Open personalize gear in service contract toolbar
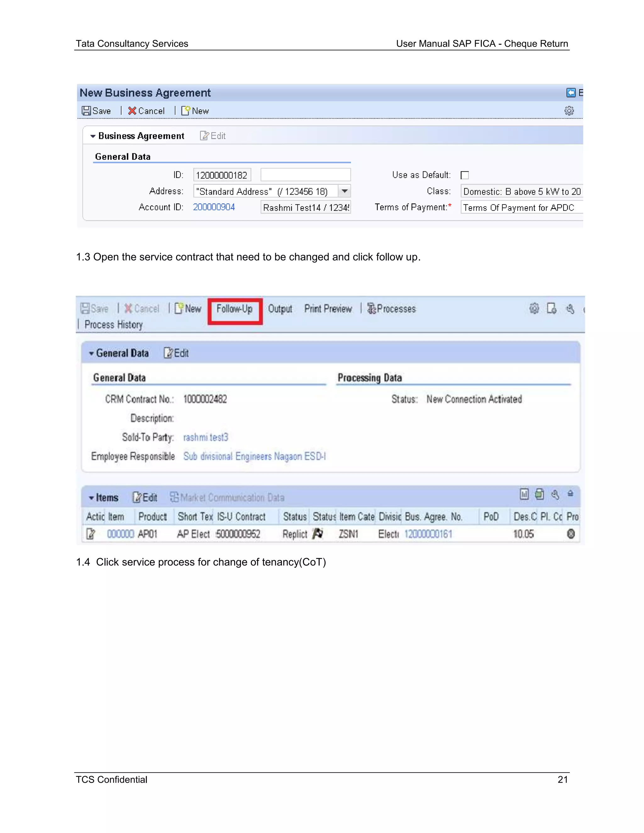The width and height of the screenshot is (644, 833). click(x=534, y=308)
